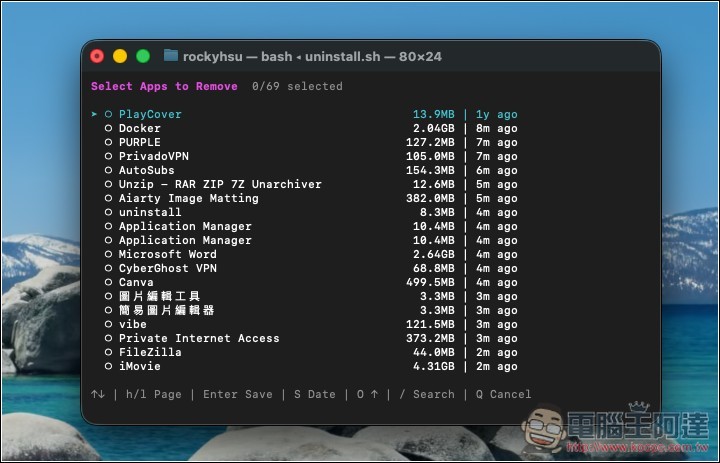This screenshot has height=463, width=720.
Task: Click the PURPLE app name
Action: click(x=140, y=142)
